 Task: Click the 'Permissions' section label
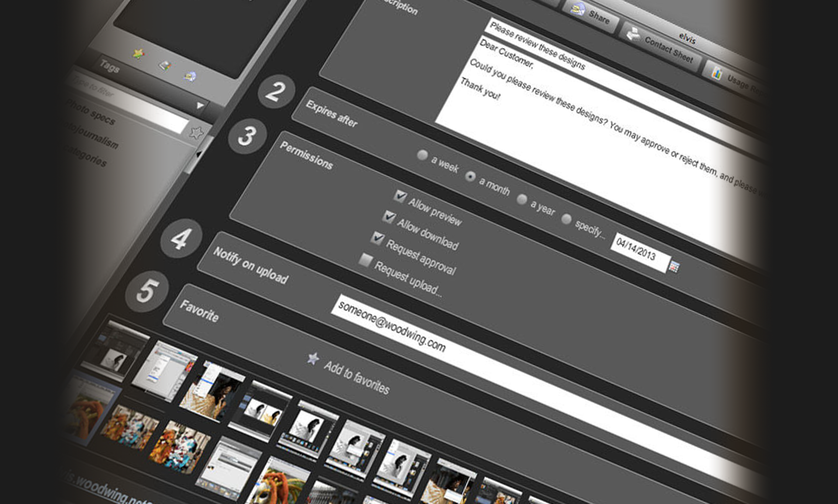tap(306, 155)
